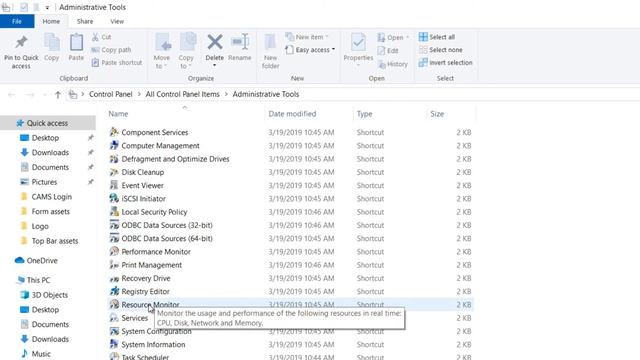Click History in the Open group
The width and height of the screenshot is (640, 360).
click(x=393, y=64)
